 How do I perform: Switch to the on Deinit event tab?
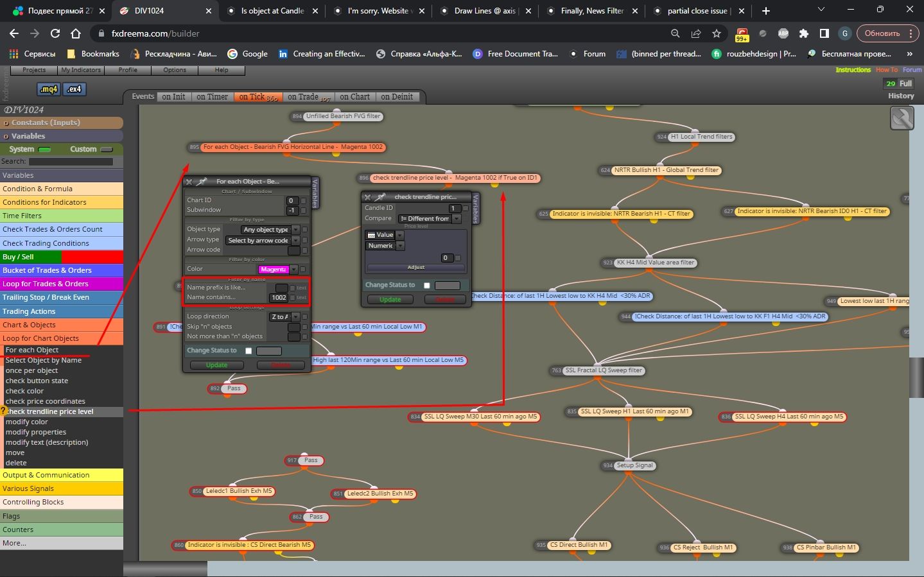tap(397, 97)
